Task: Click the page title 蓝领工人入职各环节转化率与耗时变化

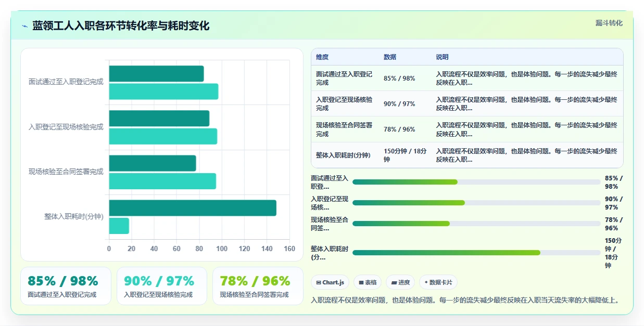Action: pyautogui.click(x=121, y=26)
